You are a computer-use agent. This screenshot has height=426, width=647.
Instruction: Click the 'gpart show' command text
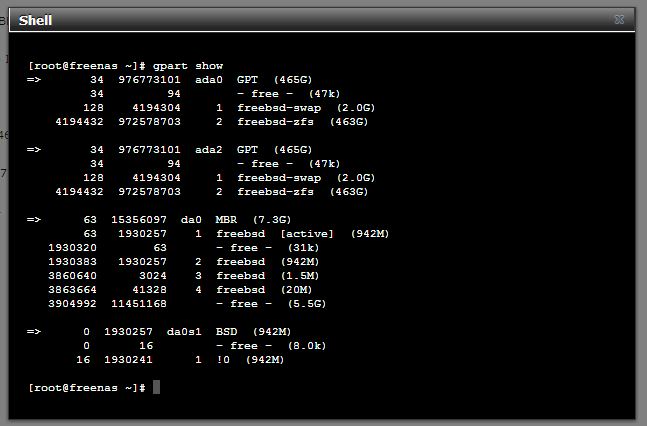click(x=188, y=66)
